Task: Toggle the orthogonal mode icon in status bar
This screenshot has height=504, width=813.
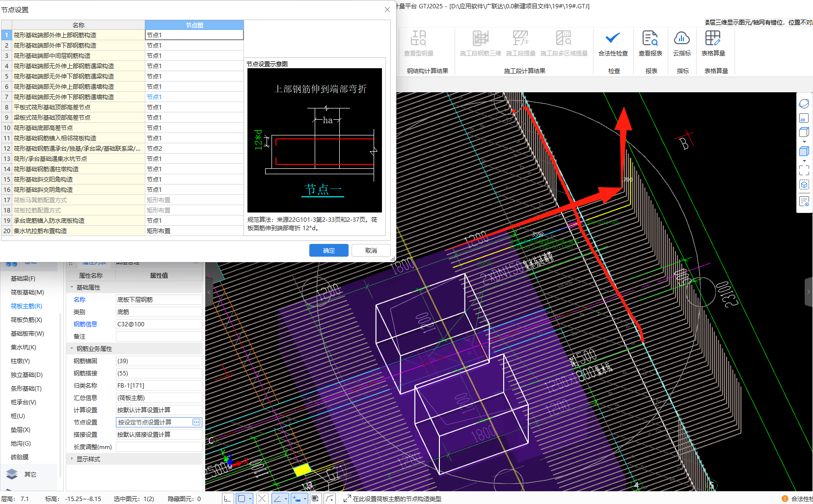Action: click(227, 499)
